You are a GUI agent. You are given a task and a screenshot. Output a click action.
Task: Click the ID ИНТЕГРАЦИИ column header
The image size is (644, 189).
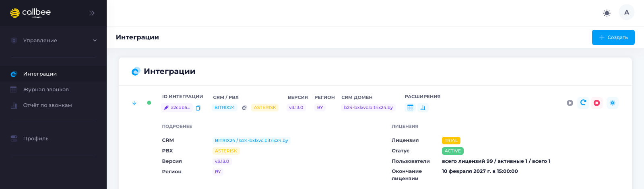(183, 97)
